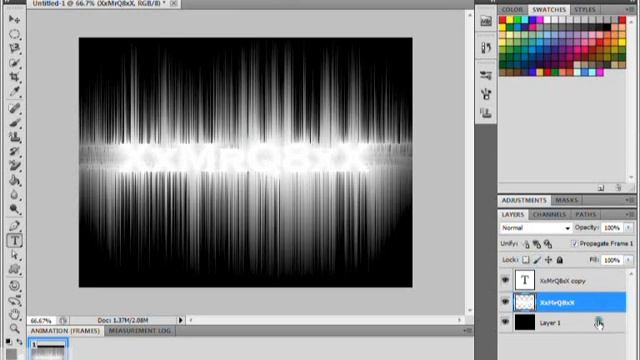Select the 3D Rotate tool

pos(14,286)
